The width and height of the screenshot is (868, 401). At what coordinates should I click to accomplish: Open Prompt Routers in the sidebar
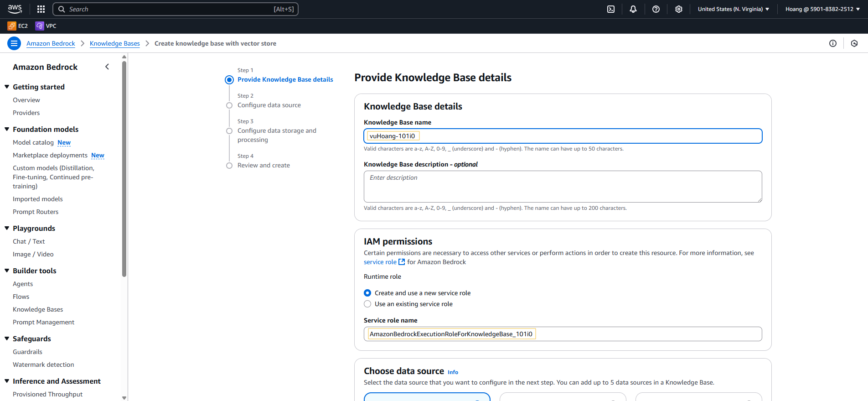click(36, 212)
